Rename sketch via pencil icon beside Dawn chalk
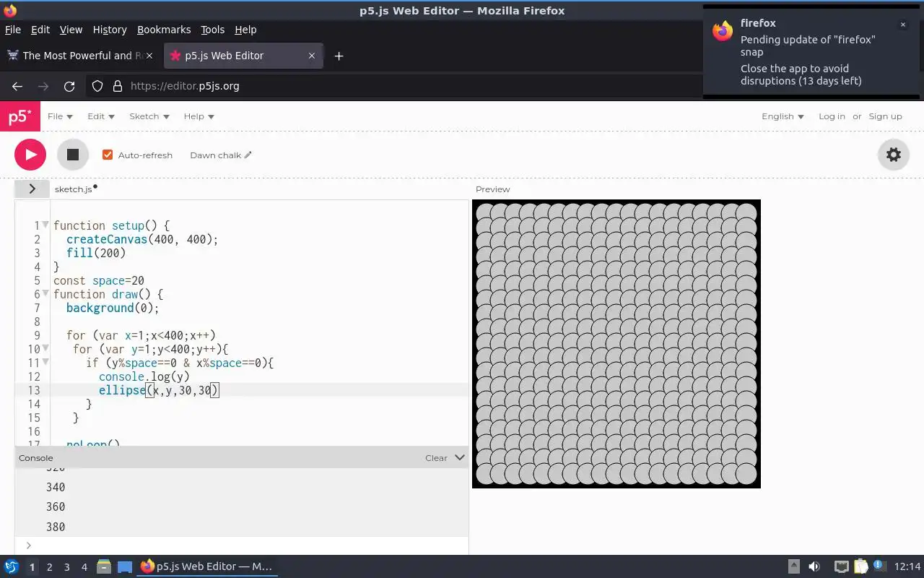The image size is (924, 578). [x=248, y=155]
